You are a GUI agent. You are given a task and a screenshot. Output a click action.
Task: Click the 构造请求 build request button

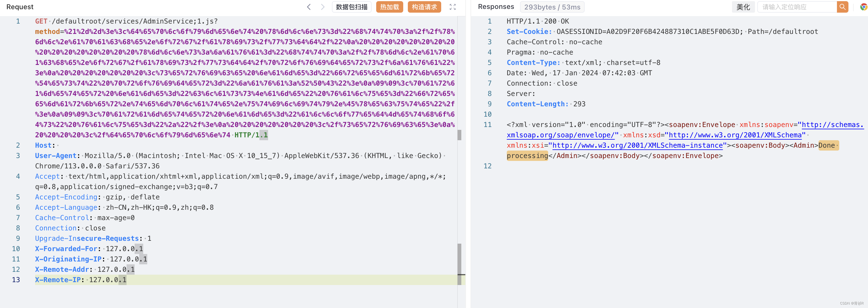tap(424, 7)
